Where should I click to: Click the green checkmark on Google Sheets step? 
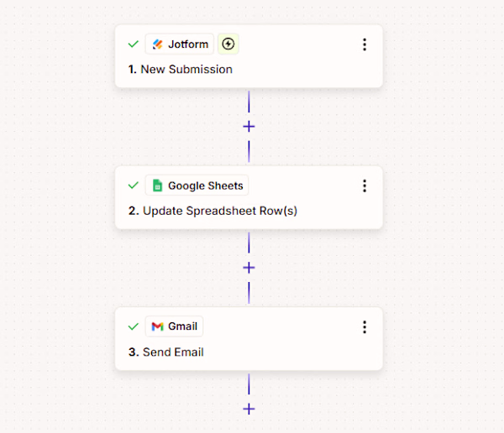coord(133,185)
